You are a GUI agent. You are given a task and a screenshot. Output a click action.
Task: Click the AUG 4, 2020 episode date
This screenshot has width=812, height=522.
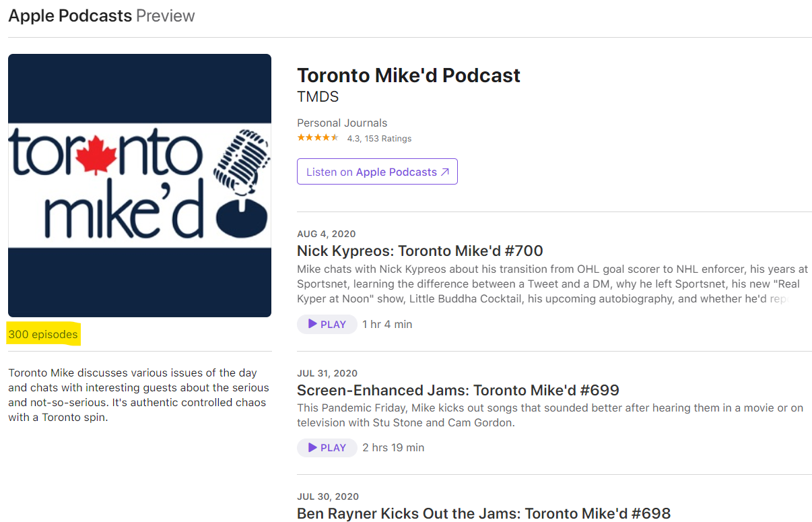[x=327, y=234]
